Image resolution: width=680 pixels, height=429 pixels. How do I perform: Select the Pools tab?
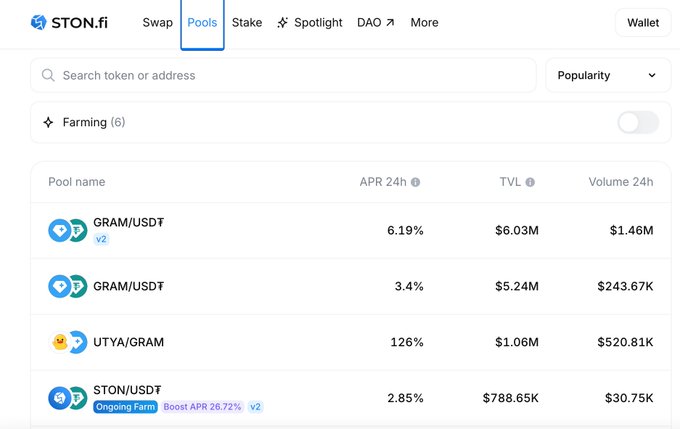pyautogui.click(x=202, y=23)
